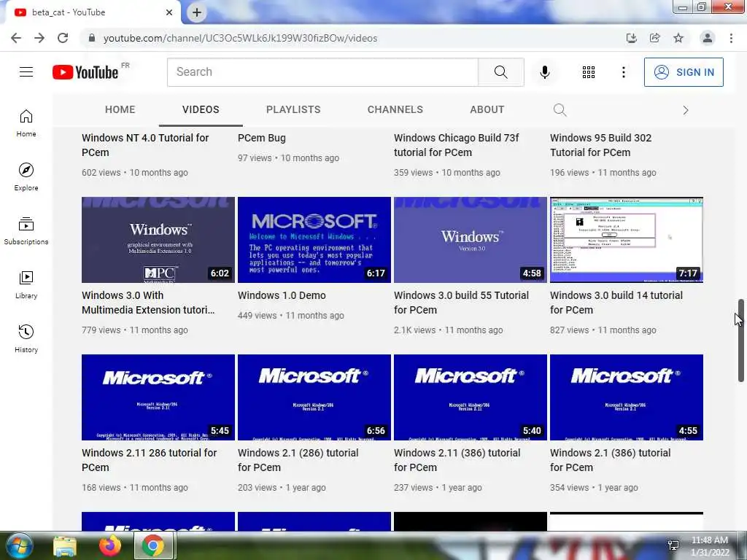Open File Explorer from the taskbar
This screenshot has width=747, height=560.
(65, 546)
